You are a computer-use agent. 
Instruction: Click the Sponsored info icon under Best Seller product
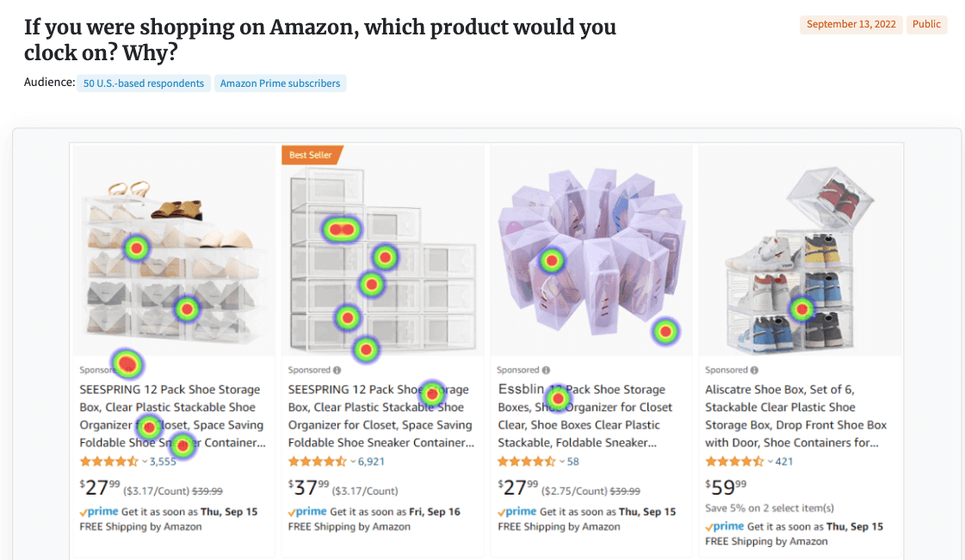coord(337,370)
